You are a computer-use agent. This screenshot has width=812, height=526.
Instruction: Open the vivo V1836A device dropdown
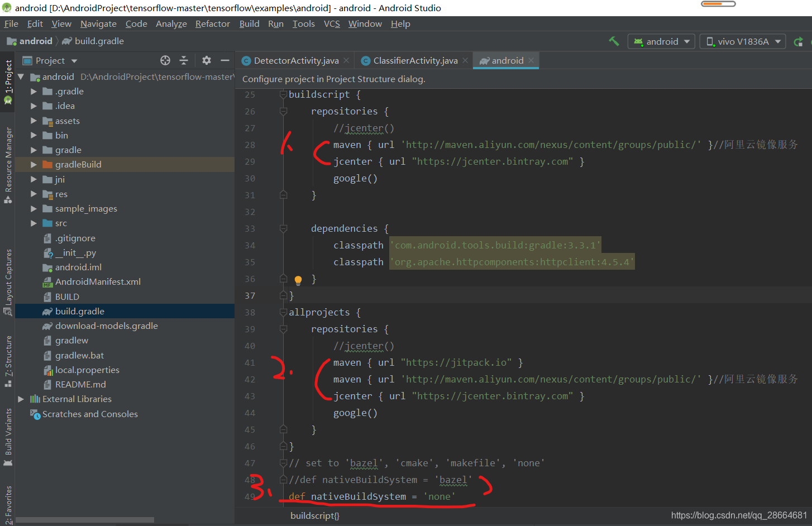pyautogui.click(x=743, y=41)
